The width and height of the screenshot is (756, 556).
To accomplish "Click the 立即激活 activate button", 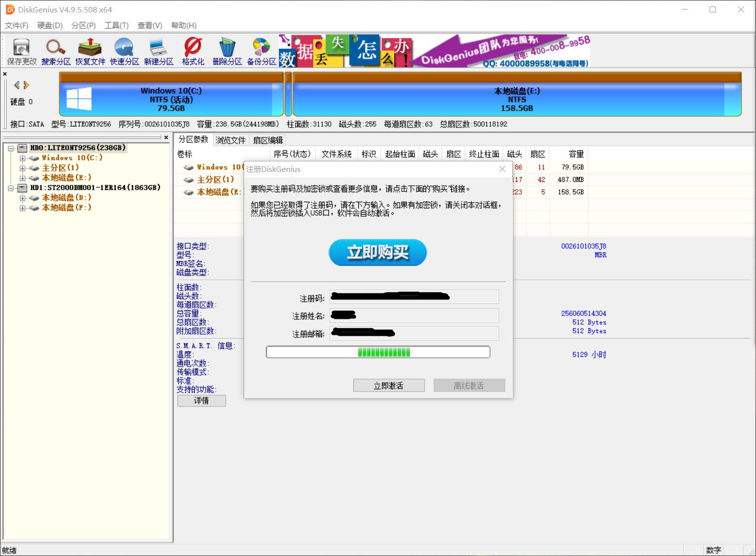I will pyautogui.click(x=389, y=386).
